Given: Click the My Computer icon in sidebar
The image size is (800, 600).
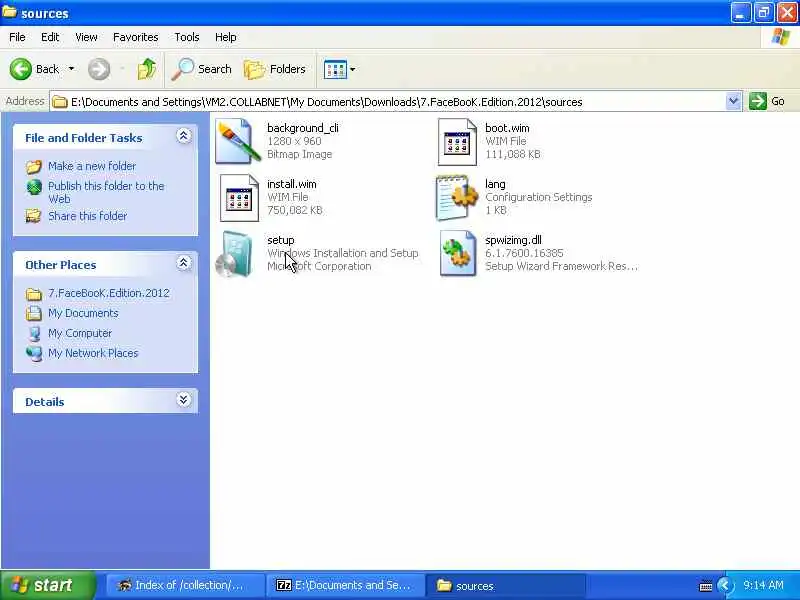Looking at the screenshot, I should click(x=34, y=333).
